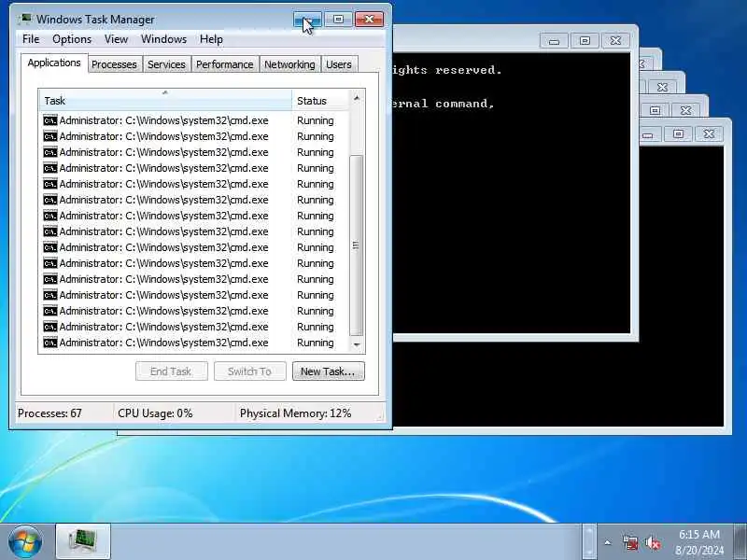Click the 'ights reserved.' text in the cmd window
747x560 pixels.
click(447, 70)
